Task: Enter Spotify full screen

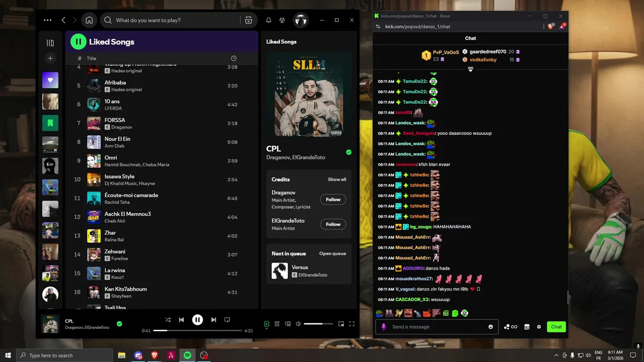Action: click(x=352, y=324)
